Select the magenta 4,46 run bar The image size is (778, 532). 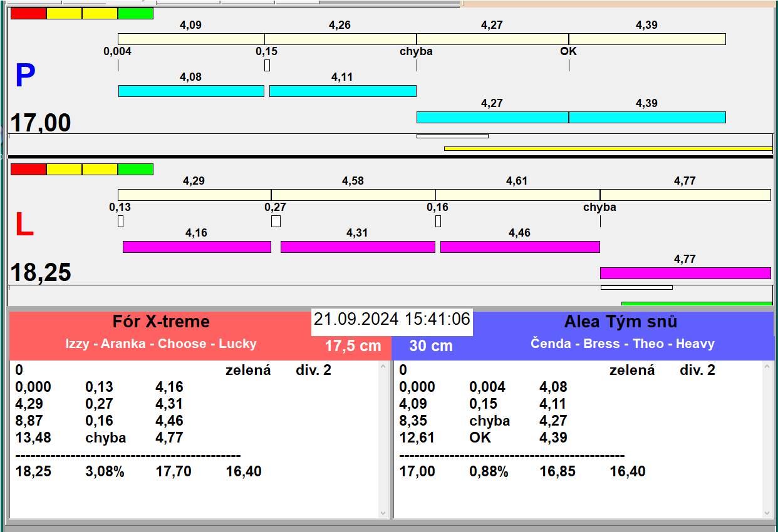(x=520, y=247)
